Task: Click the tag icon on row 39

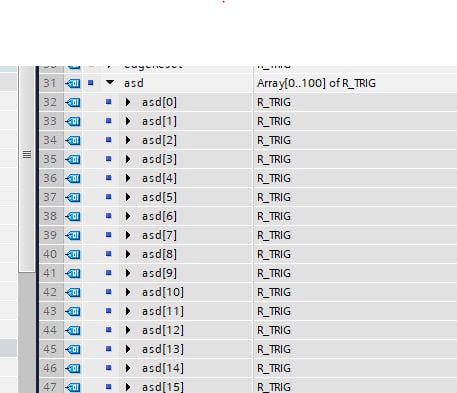Action: click(x=73, y=235)
